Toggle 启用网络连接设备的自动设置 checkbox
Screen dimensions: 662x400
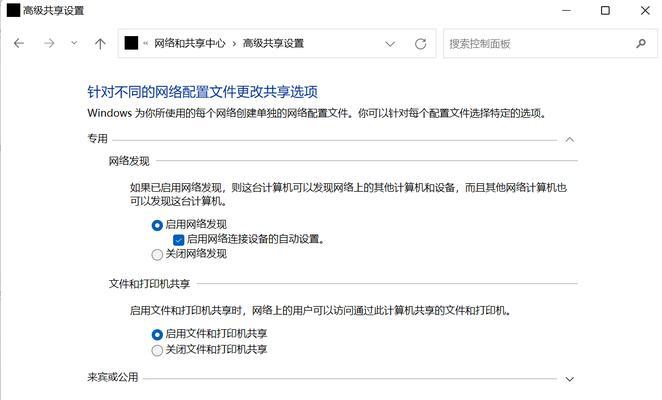point(179,240)
